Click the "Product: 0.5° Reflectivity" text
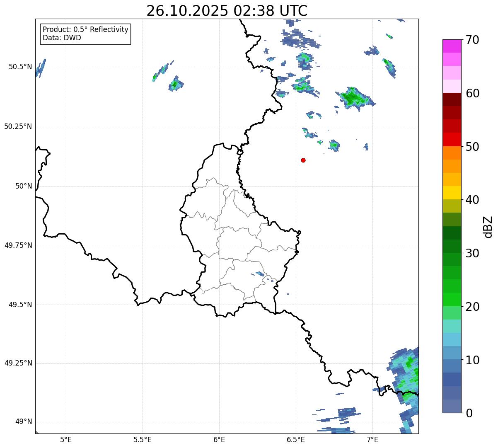 pyautogui.click(x=86, y=29)
